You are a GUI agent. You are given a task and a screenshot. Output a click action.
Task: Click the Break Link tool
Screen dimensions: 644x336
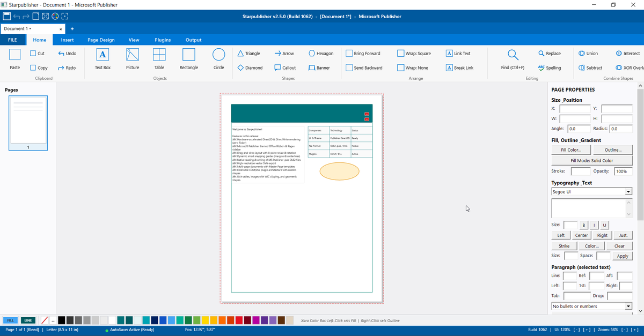(460, 68)
